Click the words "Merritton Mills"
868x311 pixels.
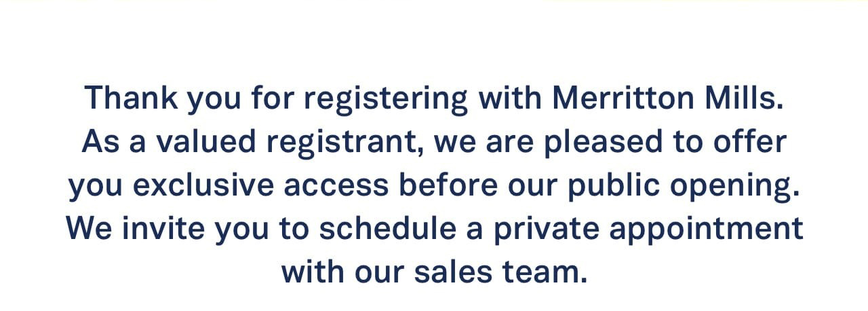click(663, 98)
